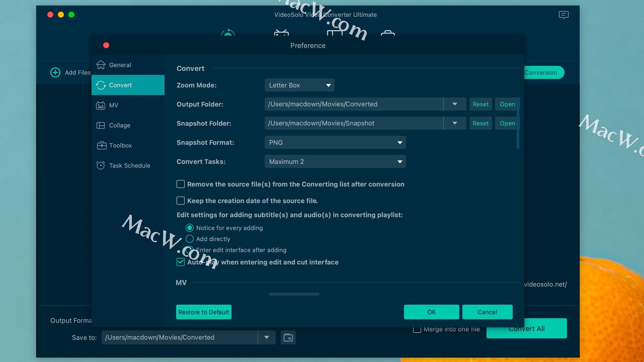Click the Add Files label in main window
The image size is (644, 362).
click(x=78, y=72)
